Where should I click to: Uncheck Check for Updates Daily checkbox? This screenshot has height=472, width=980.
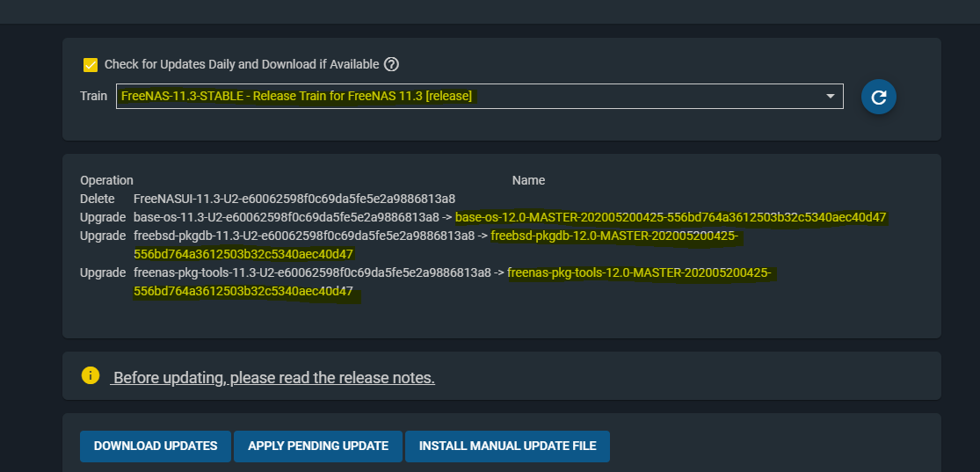tap(91, 65)
